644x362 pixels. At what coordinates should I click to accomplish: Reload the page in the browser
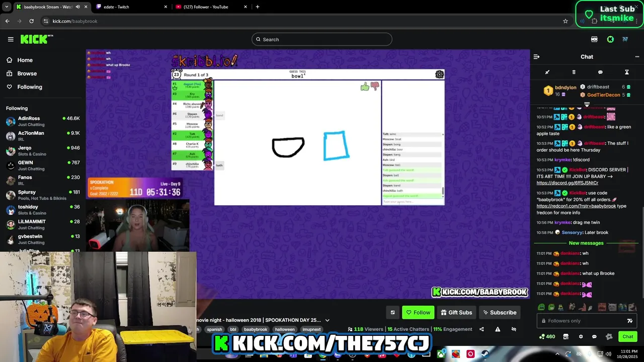click(31, 21)
